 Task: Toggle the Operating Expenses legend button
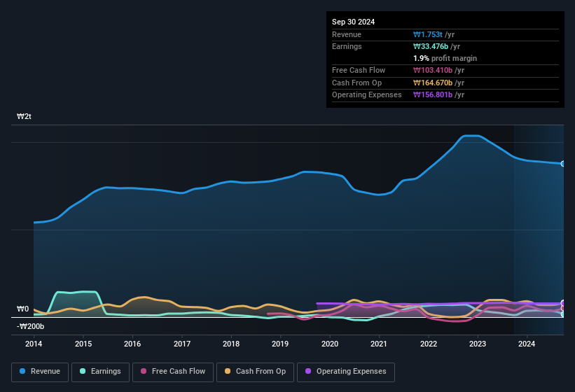point(346,372)
